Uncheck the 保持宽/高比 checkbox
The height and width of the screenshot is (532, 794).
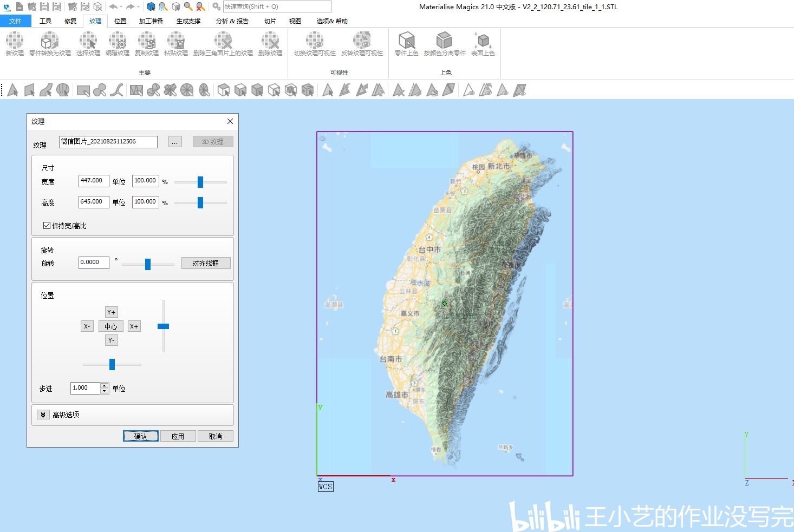[x=47, y=225]
